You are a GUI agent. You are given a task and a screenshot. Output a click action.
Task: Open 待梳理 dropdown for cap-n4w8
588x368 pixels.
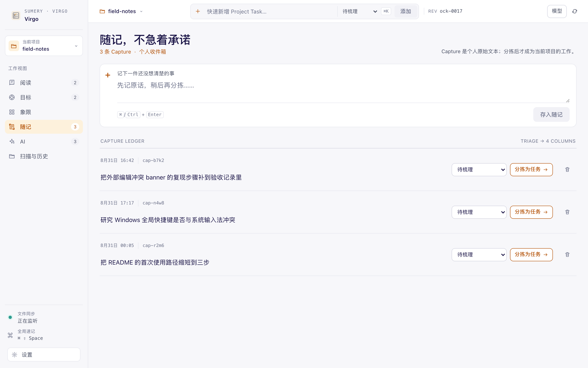pos(479,212)
